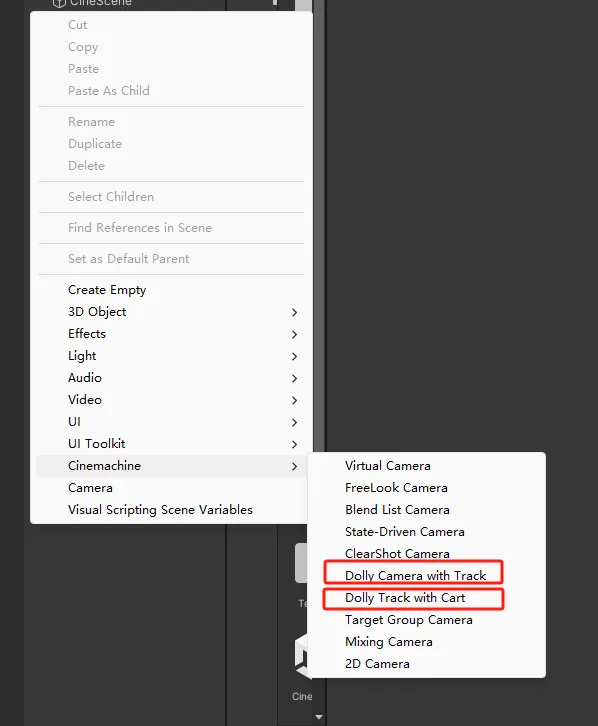The height and width of the screenshot is (726, 598).
Task: Create a Dolly Camera with Track
Action: click(x=426, y=576)
